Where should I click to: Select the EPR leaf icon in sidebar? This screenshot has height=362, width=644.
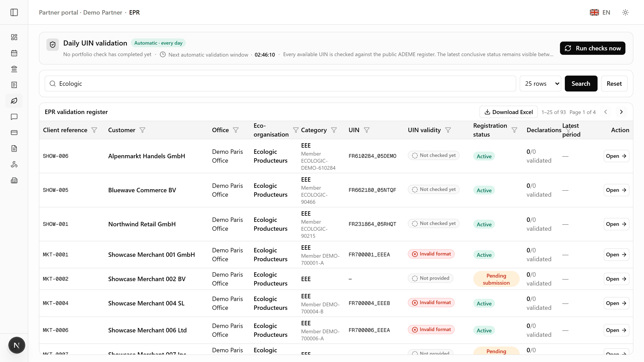[14, 101]
